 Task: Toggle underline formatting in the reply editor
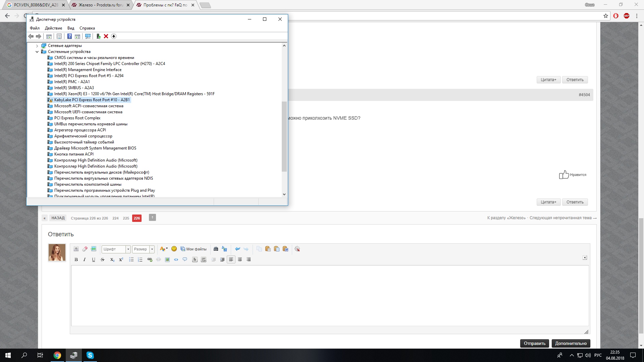click(94, 259)
